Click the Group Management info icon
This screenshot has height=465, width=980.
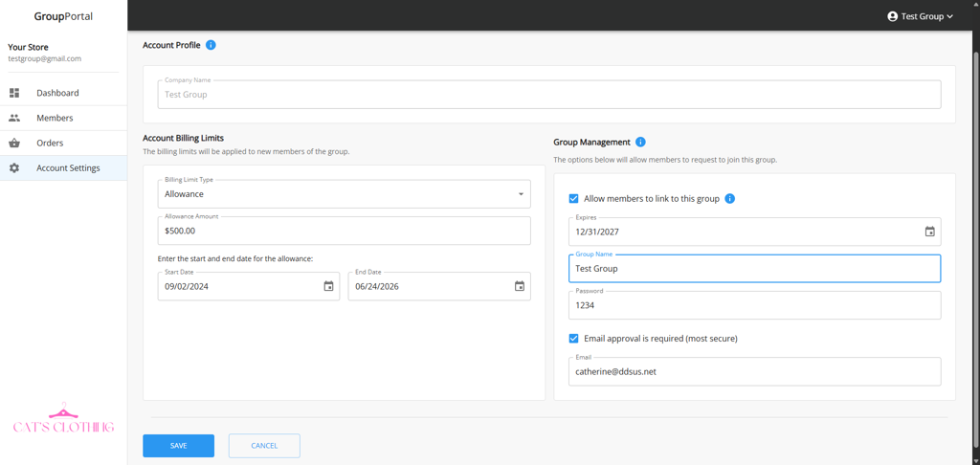pos(640,142)
